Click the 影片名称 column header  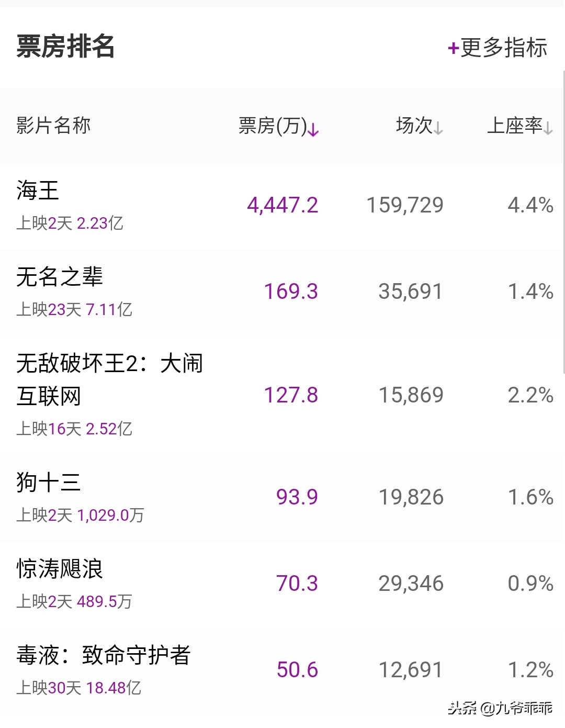point(54,126)
